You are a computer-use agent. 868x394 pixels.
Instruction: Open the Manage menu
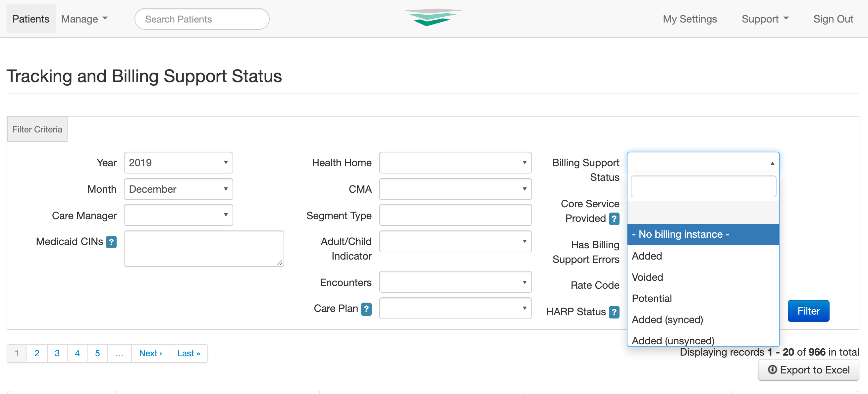83,19
